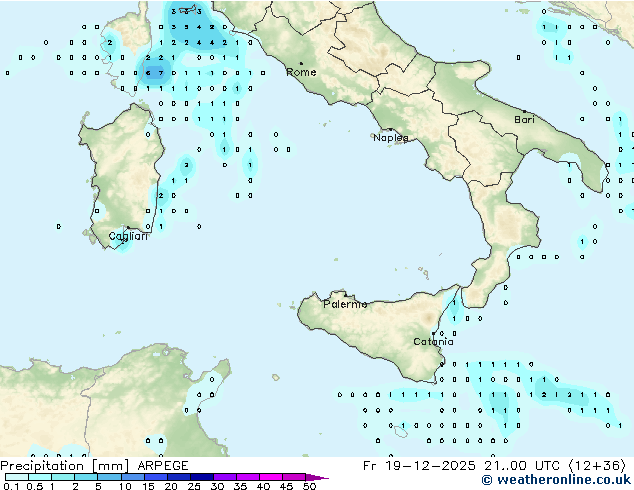Click the legend label '10'
The height and width of the screenshot is (490, 634).
(x=125, y=486)
